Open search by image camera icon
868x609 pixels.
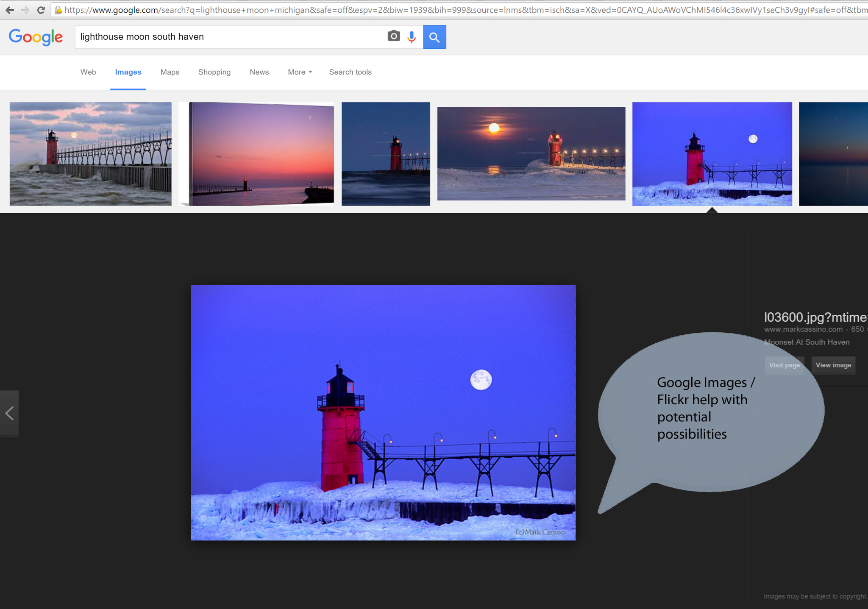(x=394, y=36)
